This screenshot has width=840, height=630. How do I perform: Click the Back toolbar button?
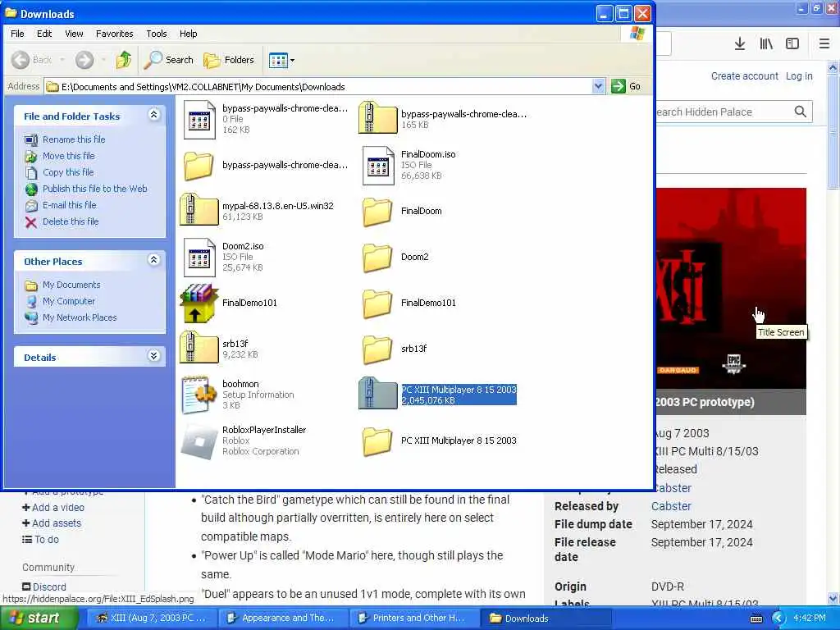click(x=32, y=59)
